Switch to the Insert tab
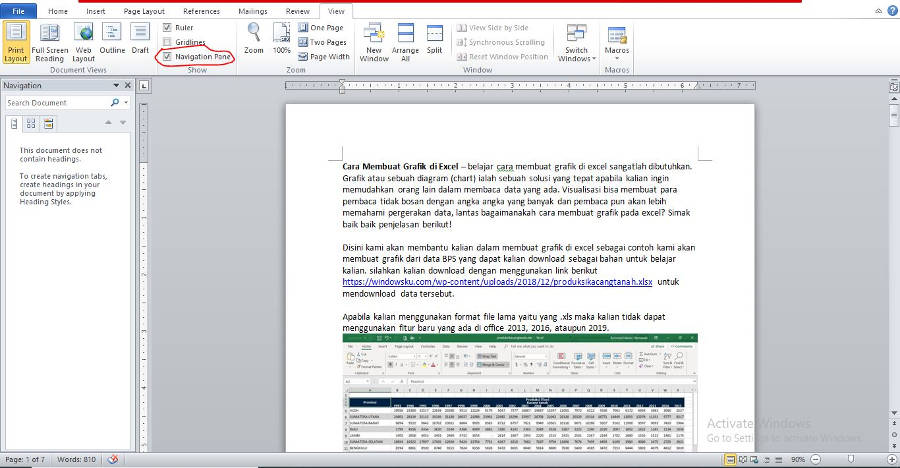Screen dimensions: 900x468 tap(95, 11)
